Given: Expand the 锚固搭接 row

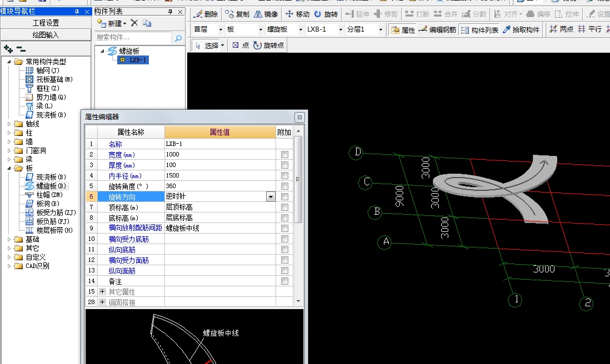Looking at the screenshot, I should pyautogui.click(x=102, y=302).
